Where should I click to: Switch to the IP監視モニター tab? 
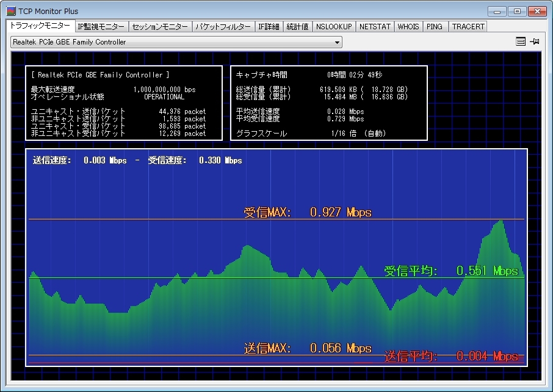coord(101,27)
